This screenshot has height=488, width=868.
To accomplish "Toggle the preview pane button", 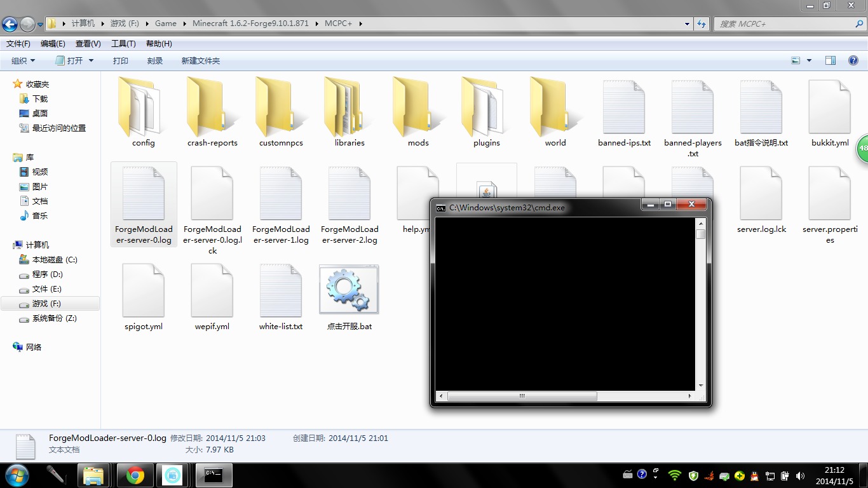I will tap(831, 60).
